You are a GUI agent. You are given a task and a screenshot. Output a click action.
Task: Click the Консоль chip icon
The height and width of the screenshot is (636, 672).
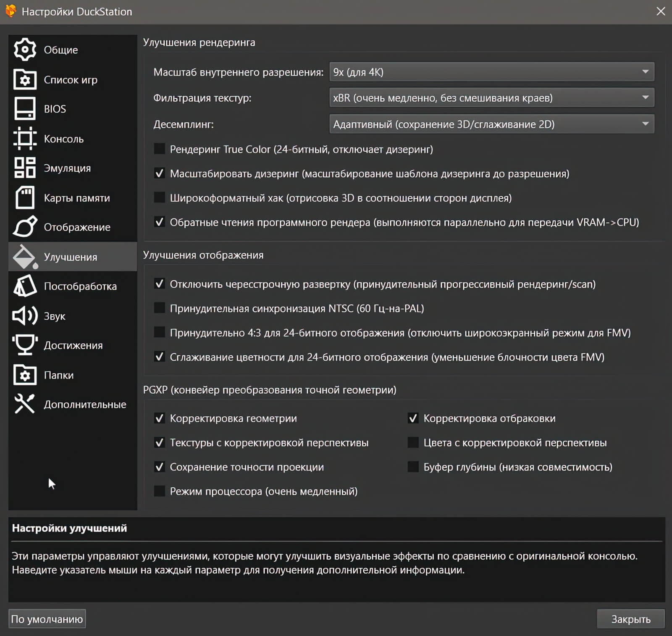(25, 139)
